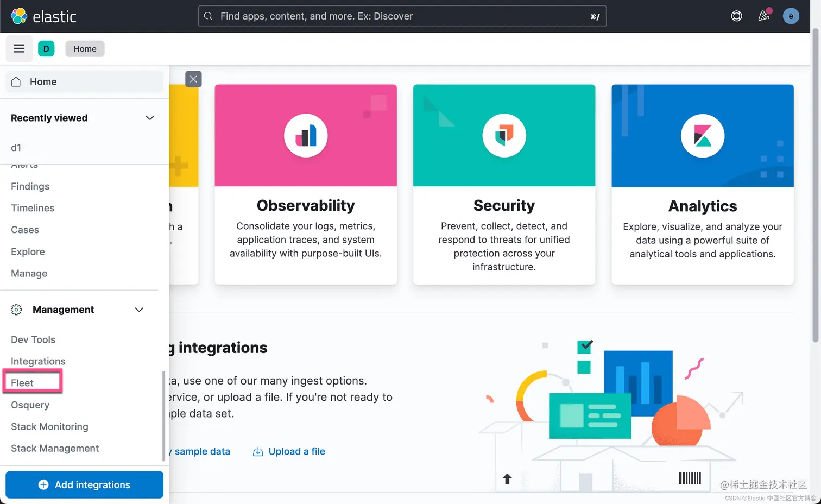Click the Observability logo icon

click(x=306, y=135)
